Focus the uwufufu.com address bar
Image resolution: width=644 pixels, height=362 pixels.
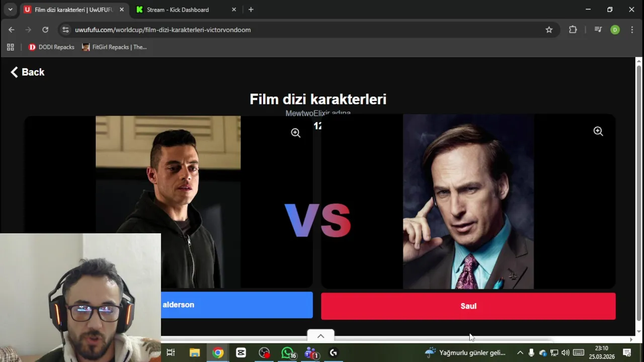307,30
